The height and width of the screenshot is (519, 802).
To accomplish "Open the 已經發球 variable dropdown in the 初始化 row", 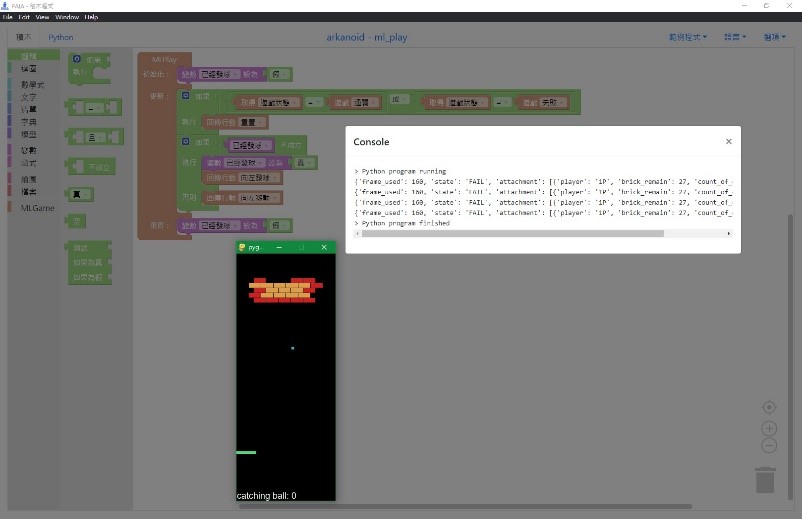I will click(x=219, y=75).
